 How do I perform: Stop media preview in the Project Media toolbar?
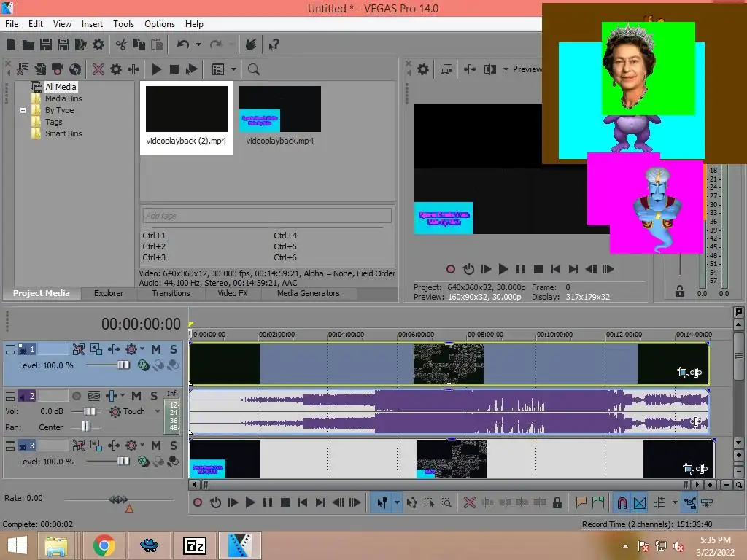tap(174, 69)
